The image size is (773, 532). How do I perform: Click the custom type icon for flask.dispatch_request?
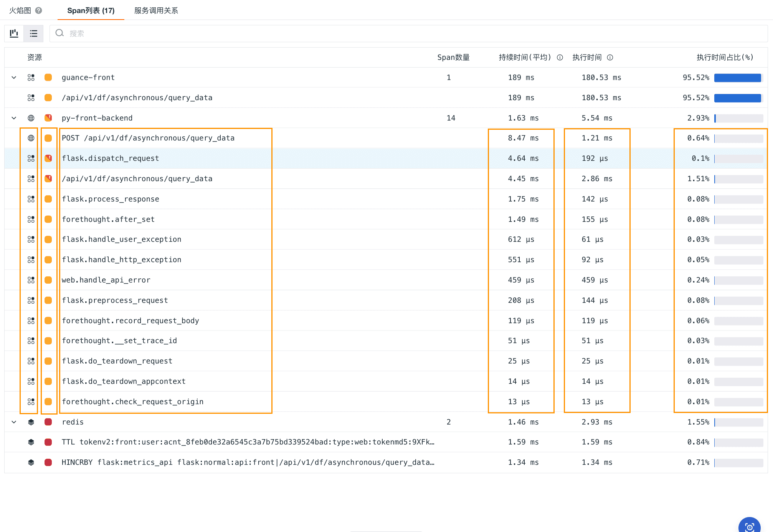pyautogui.click(x=31, y=158)
